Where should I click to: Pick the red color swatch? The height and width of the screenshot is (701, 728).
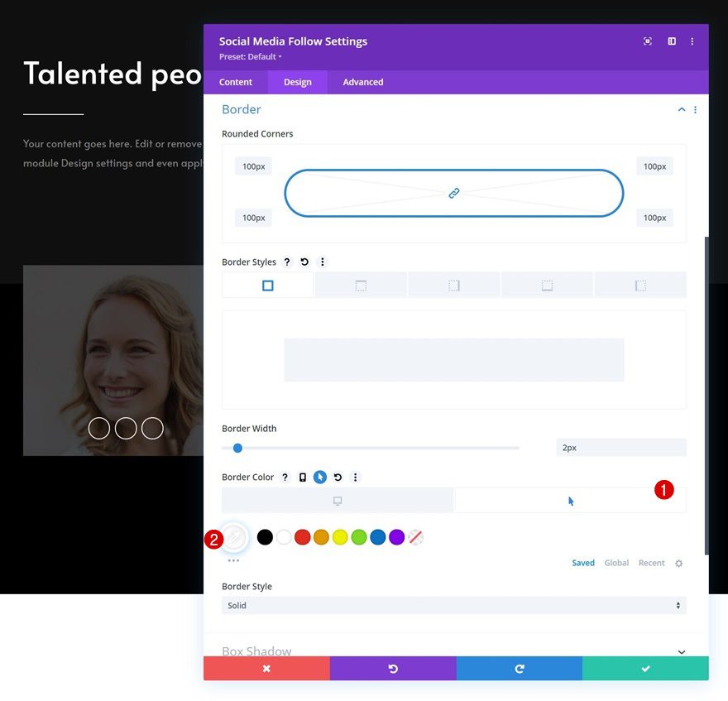pyautogui.click(x=301, y=537)
